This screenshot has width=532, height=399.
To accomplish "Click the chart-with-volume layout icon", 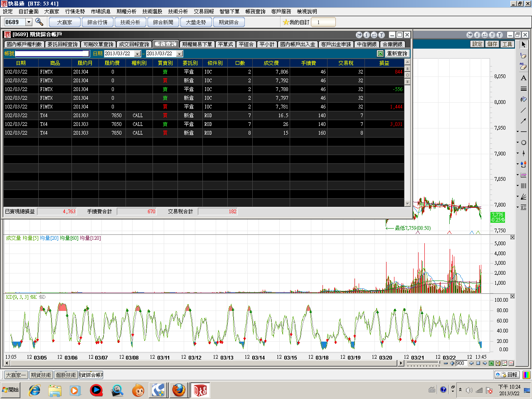I will pos(505,363).
